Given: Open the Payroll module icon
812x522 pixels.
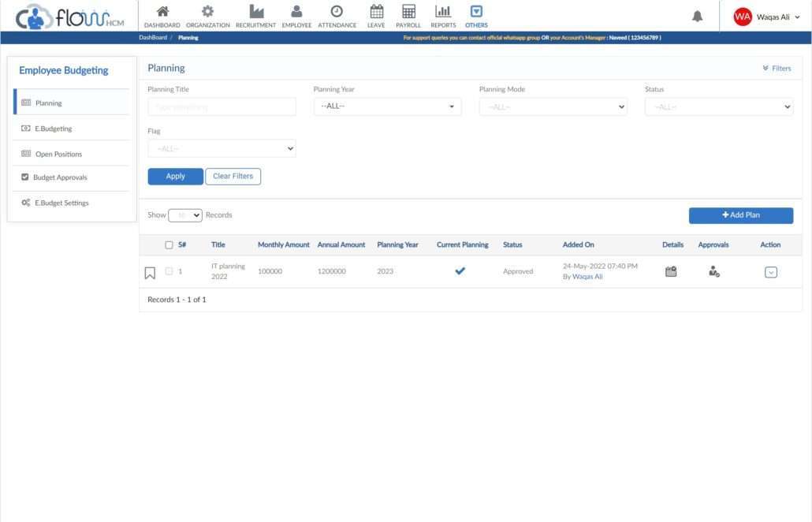Looking at the screenshot, I should pyautogui.click(x=408, y=13).
